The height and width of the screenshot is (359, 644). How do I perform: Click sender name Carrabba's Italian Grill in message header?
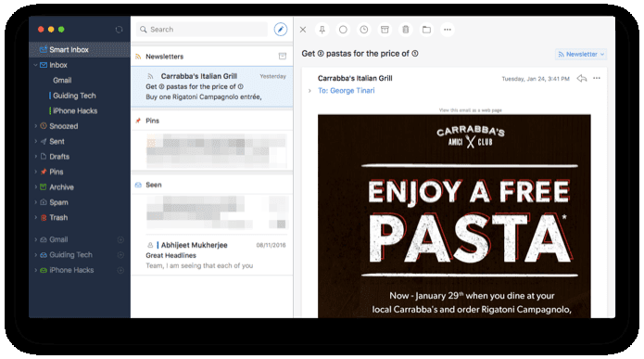355,78
